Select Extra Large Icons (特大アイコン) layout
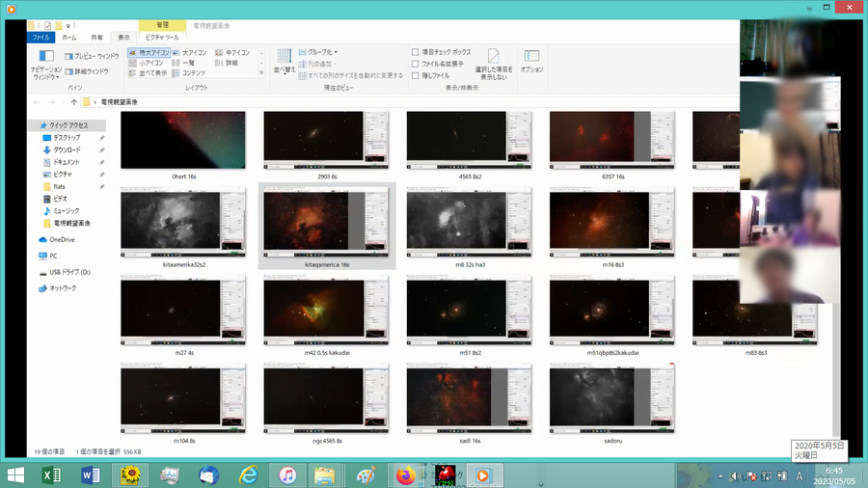868x488 pixels. [x=149, y=53]
